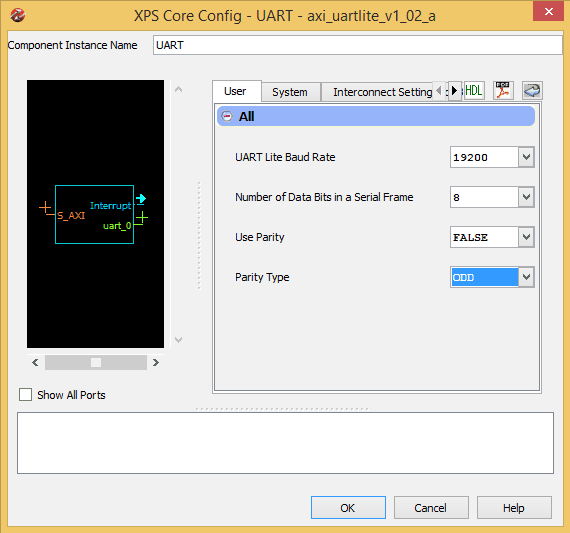Click the right tab scroll arrow

(454, 90)
